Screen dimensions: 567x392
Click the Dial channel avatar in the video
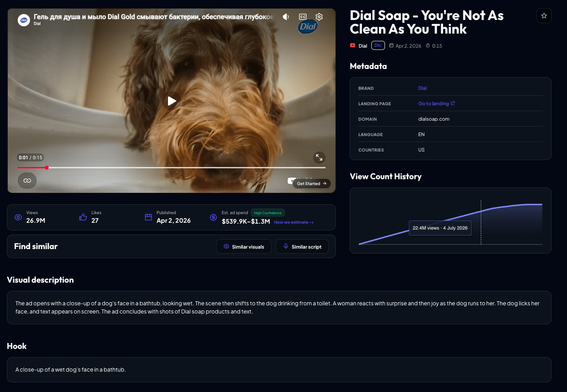pos(23,20)
